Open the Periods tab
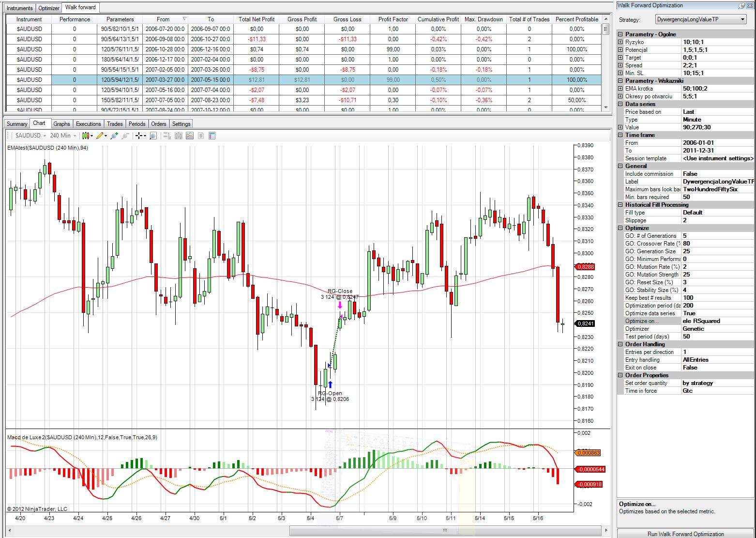This screenshot has width=756, height=538. click(x=137, y=124)
